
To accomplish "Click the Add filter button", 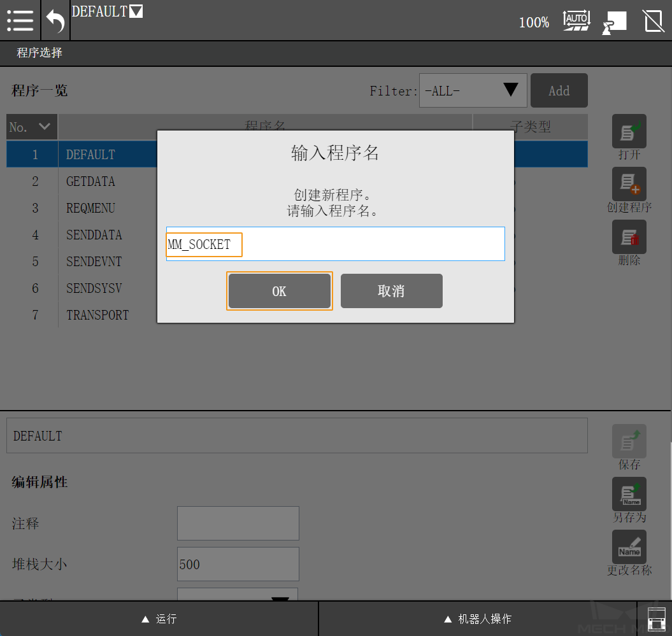I will point(559,90).
